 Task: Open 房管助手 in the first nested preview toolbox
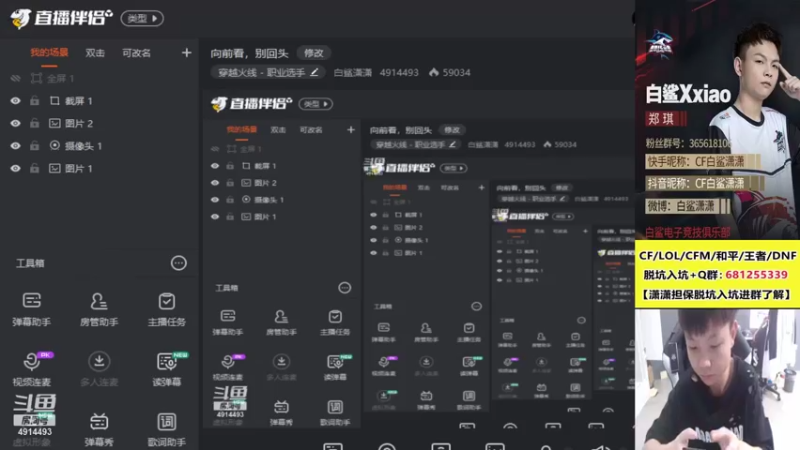pos(281,322)
